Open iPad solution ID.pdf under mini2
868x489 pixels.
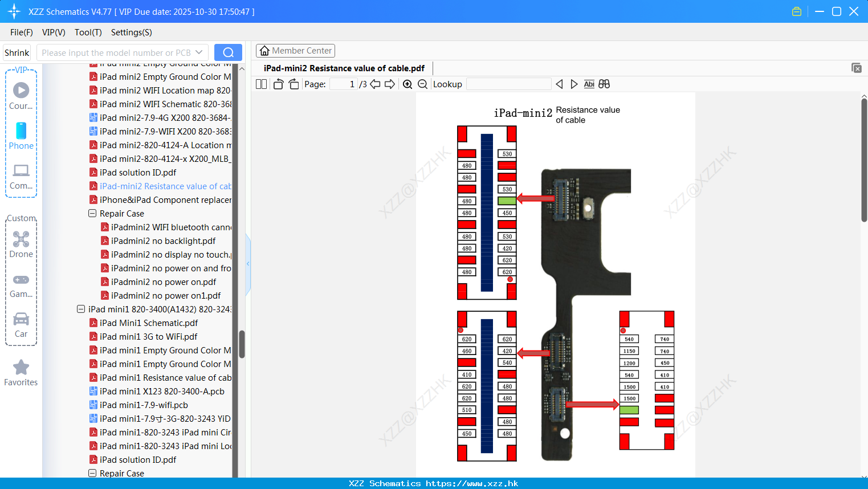pos(133,172)
